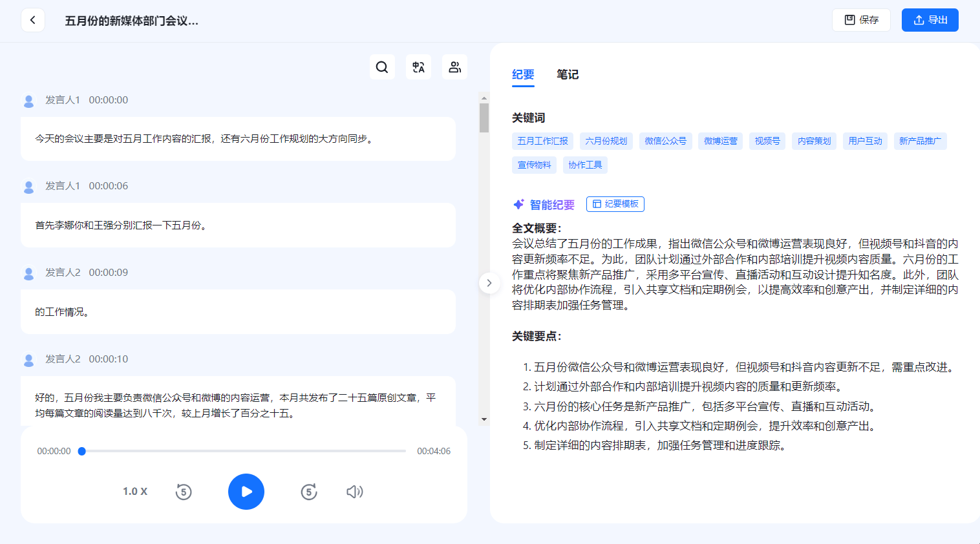Click the audio progress slider handle
Screen dimensions: 980x544
(x=82, y=451)
